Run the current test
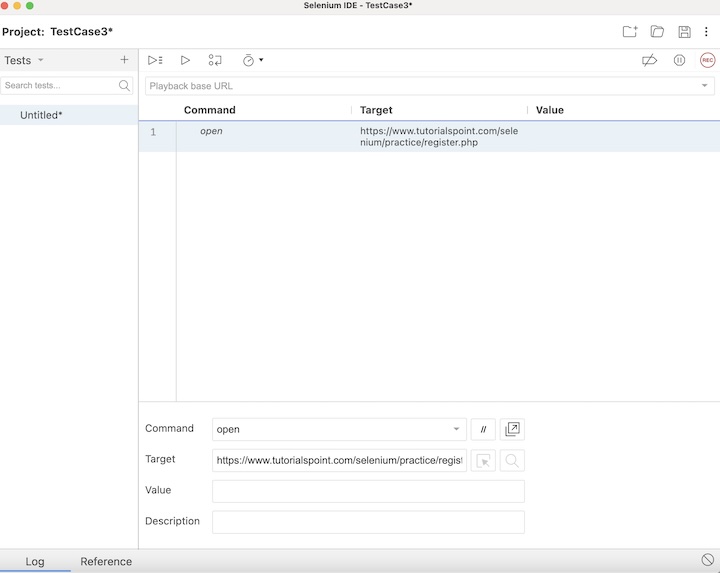Image resolution: width=720 pixels, height=573 pixels. pyautogui.click(x=185, y=61)
